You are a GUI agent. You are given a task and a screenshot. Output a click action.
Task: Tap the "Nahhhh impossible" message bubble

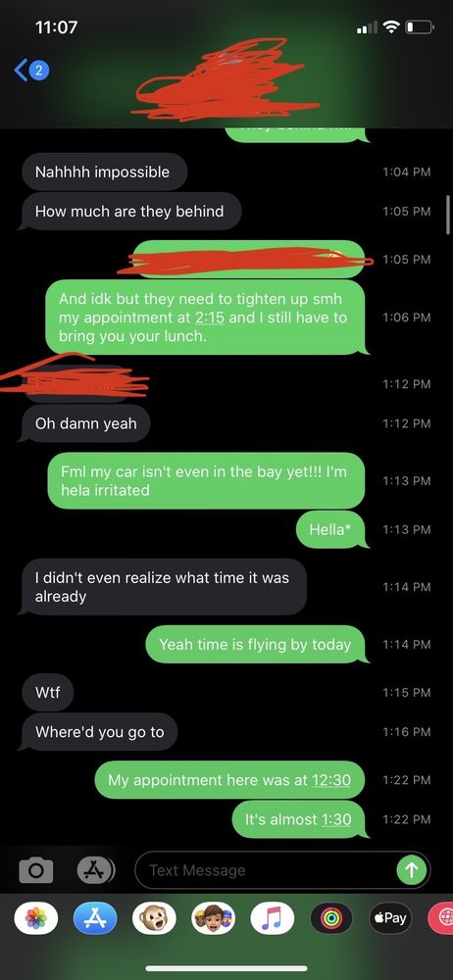[x=104, y=171]
